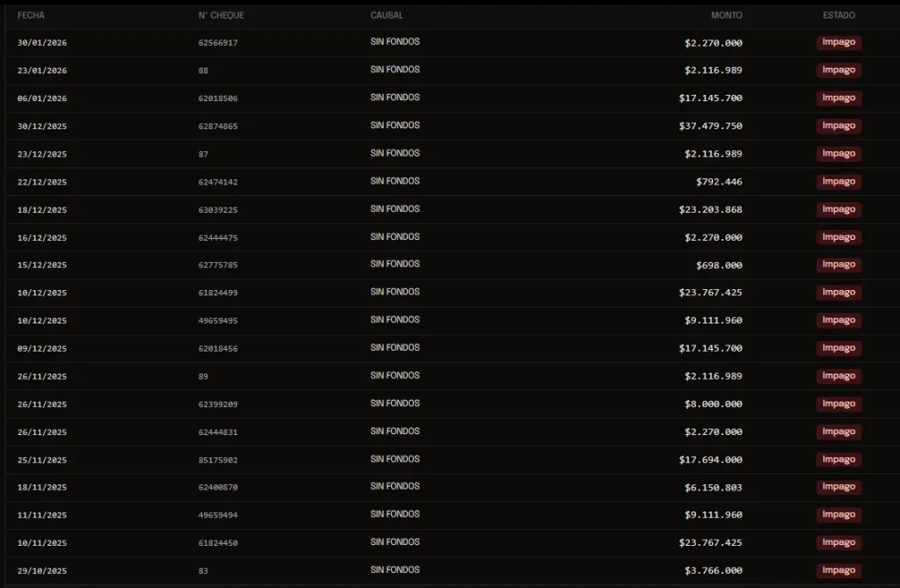Click the date 22/12/2025

coord(42,182)
